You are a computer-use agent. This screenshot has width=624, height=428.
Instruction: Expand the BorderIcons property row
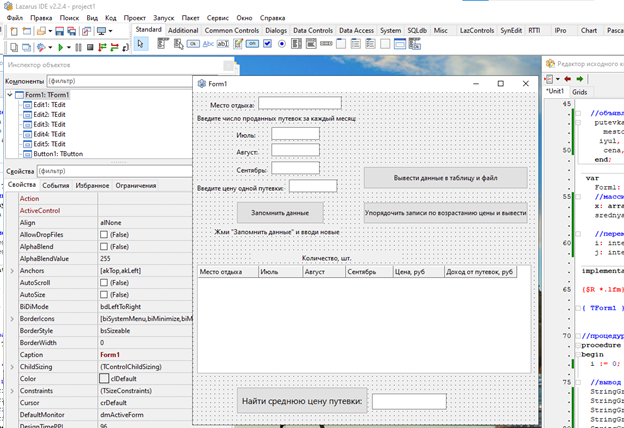[x=12, y=318]
